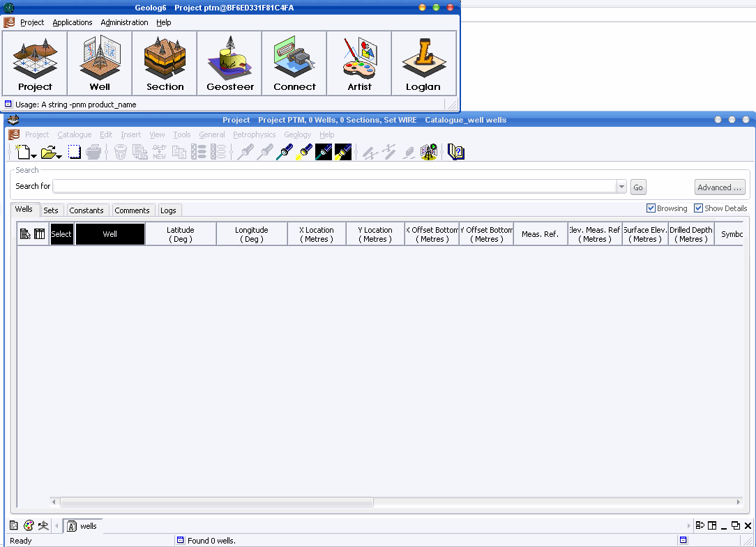Click the status icon beside 'Found 0 wells.'
756x547 pixels.
pos(181,540)
